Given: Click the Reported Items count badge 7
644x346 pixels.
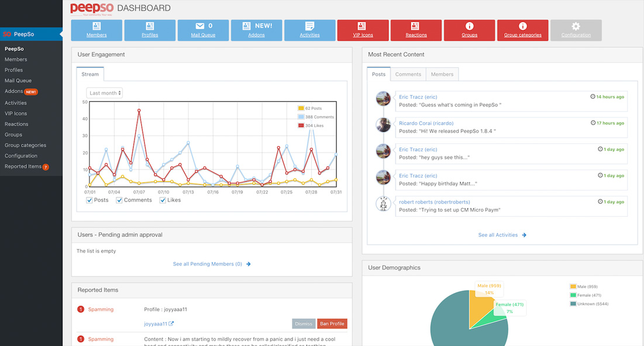Looking at the screenshot, I should coord(46,167).
